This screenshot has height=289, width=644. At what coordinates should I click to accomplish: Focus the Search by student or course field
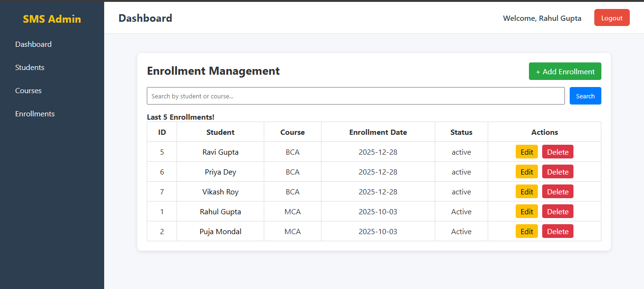click(356, 96)
